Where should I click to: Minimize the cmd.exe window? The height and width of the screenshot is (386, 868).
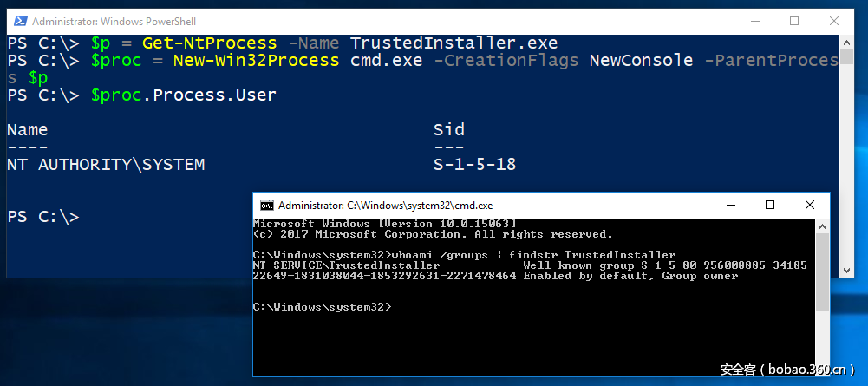(729, 206)
